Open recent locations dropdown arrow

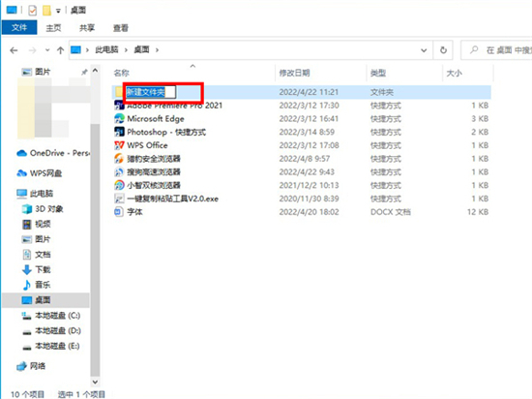coord(47,50)
